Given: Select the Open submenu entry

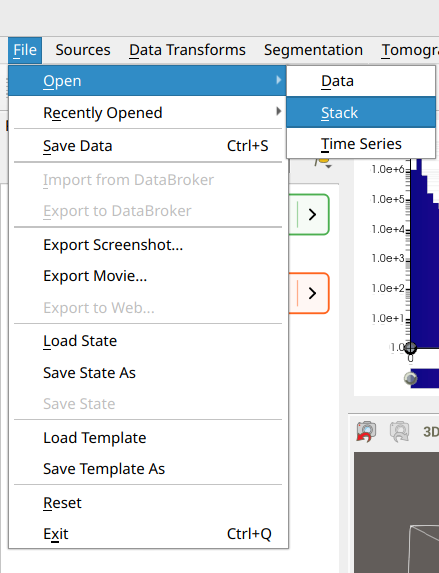Looking at the screenshot, I should point(147,81).
